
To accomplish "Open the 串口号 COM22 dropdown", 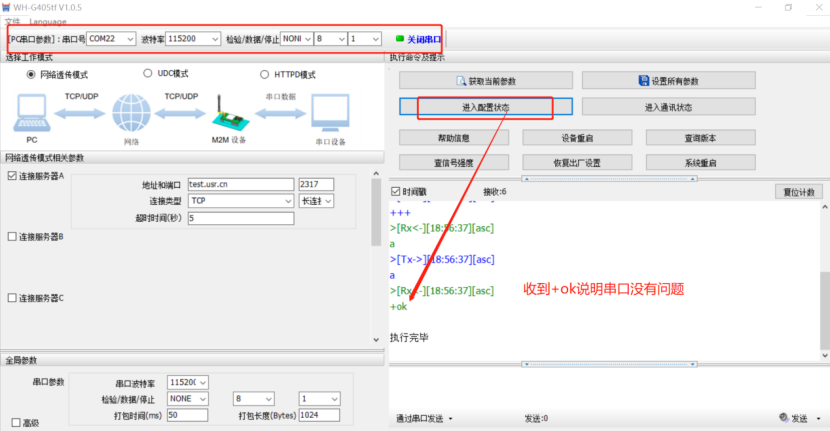I will click(110, 39).
